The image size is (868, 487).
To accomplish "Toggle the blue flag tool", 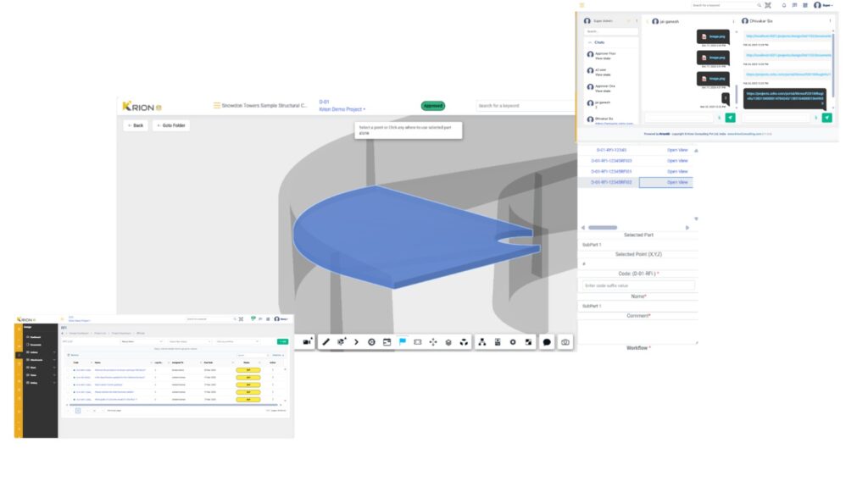I will tap(403, 342).
